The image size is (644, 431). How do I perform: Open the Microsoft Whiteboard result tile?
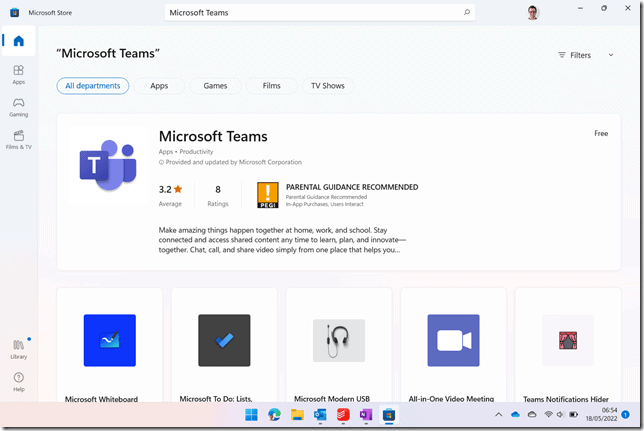(x=110, y=347)
